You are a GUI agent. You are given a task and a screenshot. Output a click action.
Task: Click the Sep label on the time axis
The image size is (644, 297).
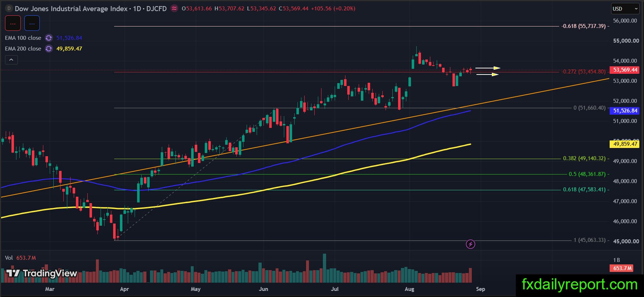480,289
